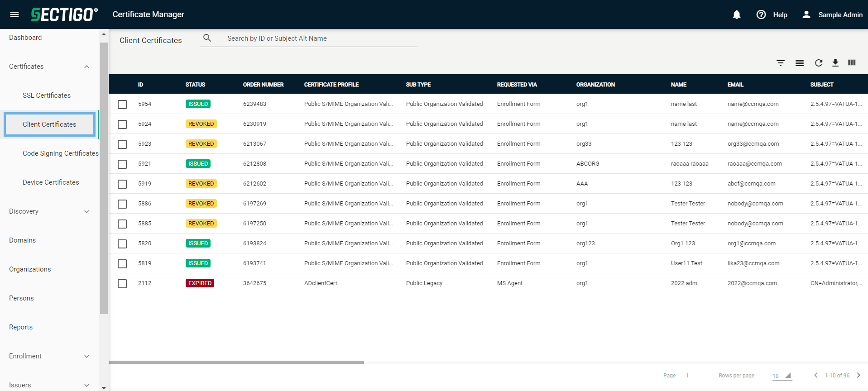Click the Sectigo logo
The height and width of the screenshot is (391, 868).
pos(64,14)
